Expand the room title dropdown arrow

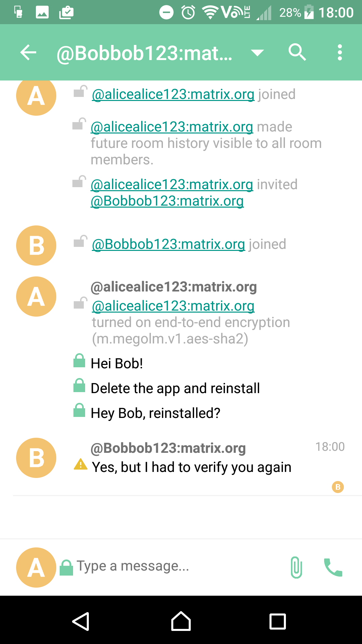pyautogui.click(x=257, y=53)
